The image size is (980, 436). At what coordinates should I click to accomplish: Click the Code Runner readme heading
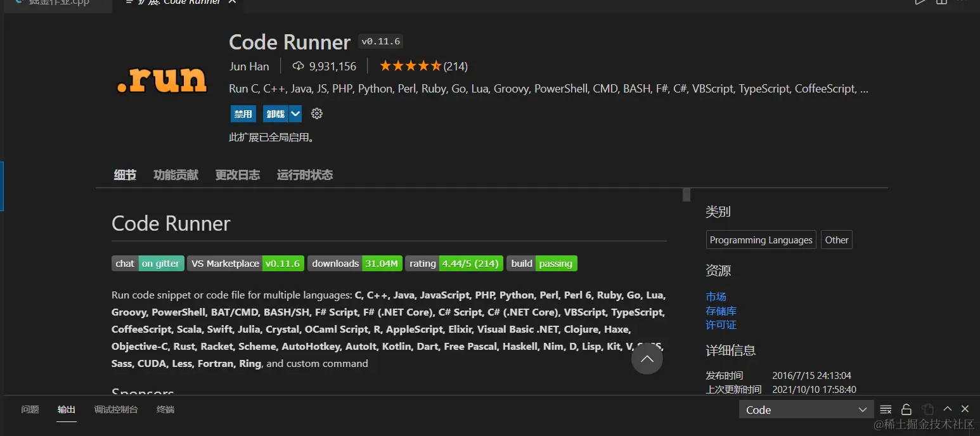(x=171, y=223)
